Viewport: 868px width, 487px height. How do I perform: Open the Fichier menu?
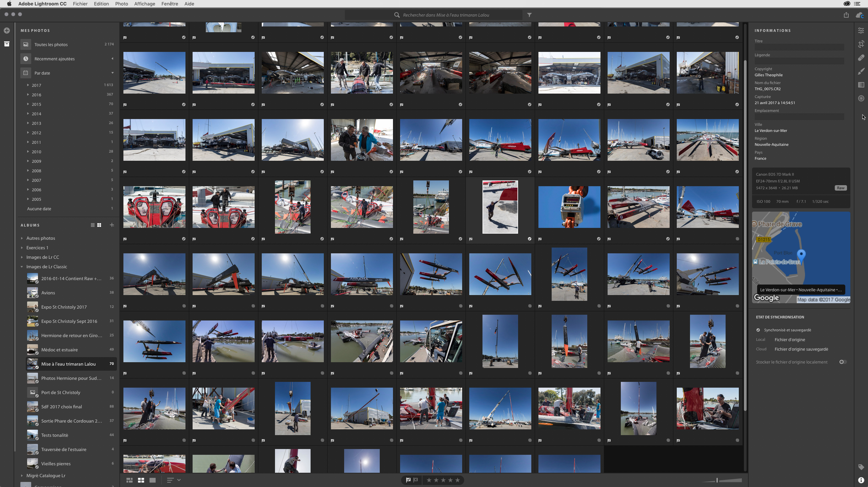(x=80, y=4)
